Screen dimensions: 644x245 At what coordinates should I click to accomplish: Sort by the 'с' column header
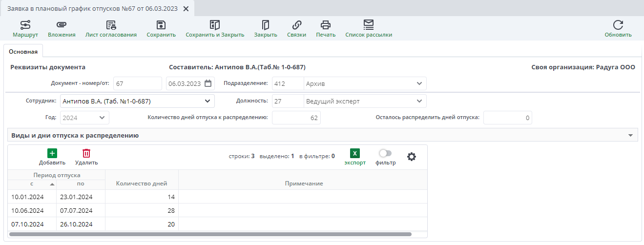[x=32, y=184]
